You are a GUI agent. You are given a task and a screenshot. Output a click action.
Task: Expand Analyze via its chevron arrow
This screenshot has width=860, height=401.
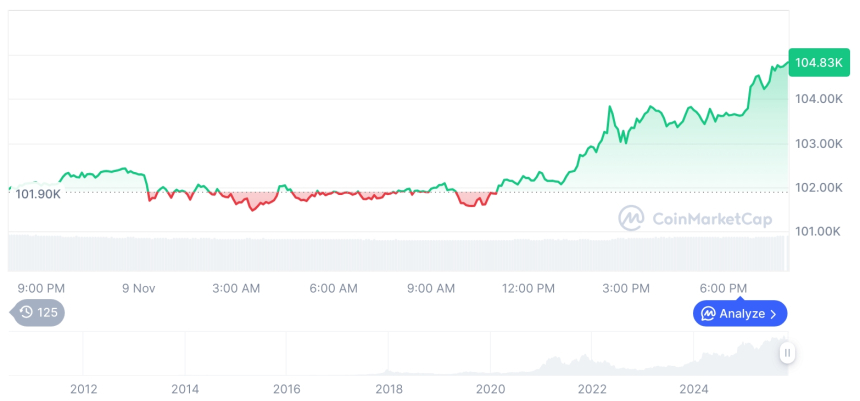click(x=774, y=314)
